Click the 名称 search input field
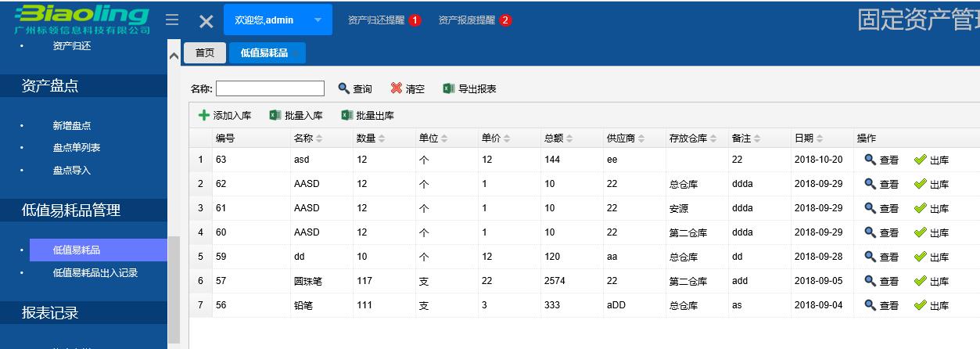Viewport: 980px width, 349px height. 270,88
